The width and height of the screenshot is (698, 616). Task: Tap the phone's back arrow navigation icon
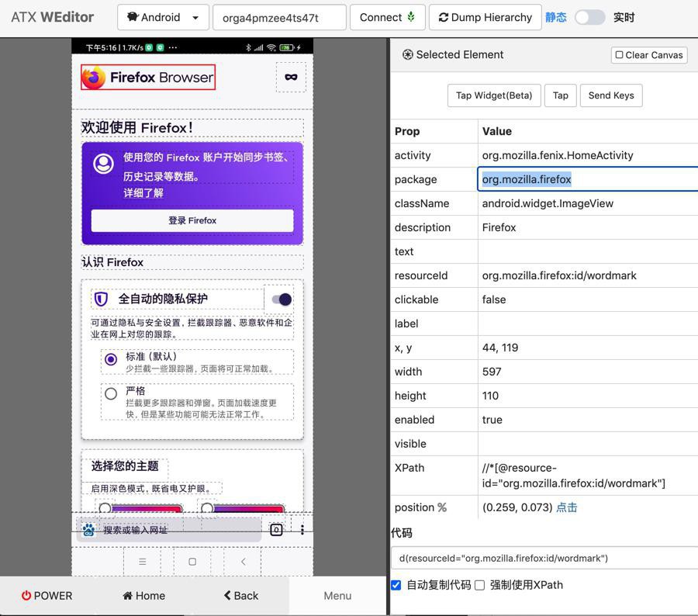point(243,562)
